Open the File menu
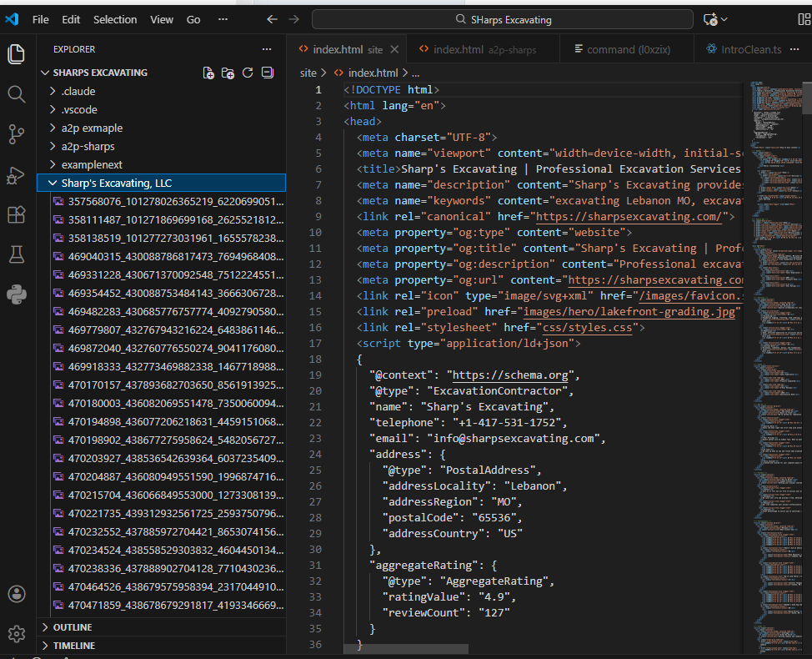The height and width of the screenshot is (659, 812). [39, 18]
